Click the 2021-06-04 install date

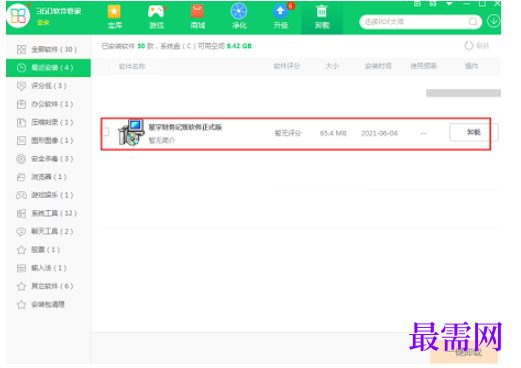(x=379, y=133)
